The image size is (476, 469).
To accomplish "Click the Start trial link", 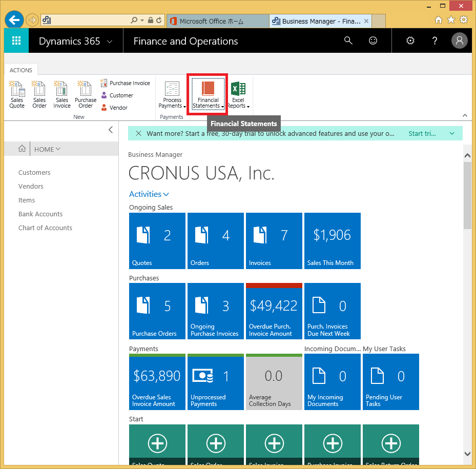I will (422, 133).
